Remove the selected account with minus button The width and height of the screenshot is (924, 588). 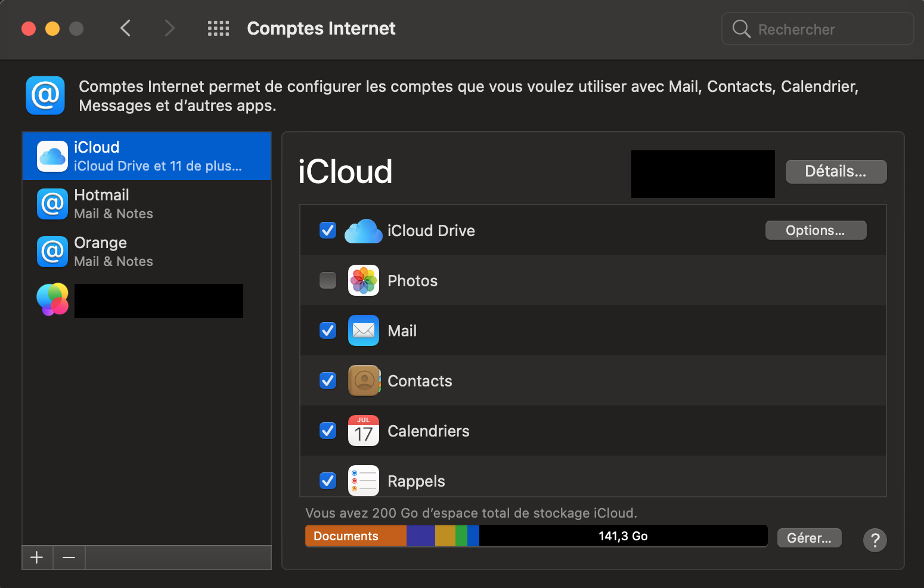click(69, 558)
